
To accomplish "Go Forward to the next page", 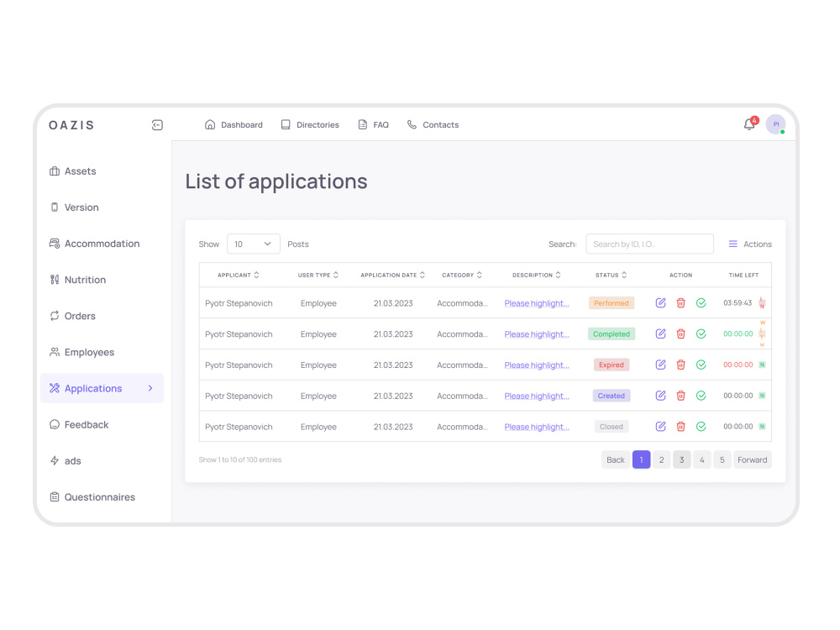I will click(x=752, y=459).
